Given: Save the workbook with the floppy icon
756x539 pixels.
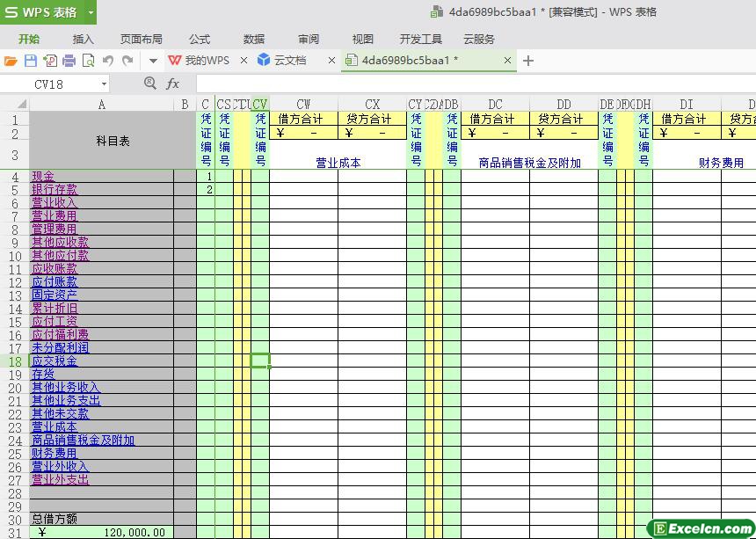Looking at the screenshot, I should point(31,61).
